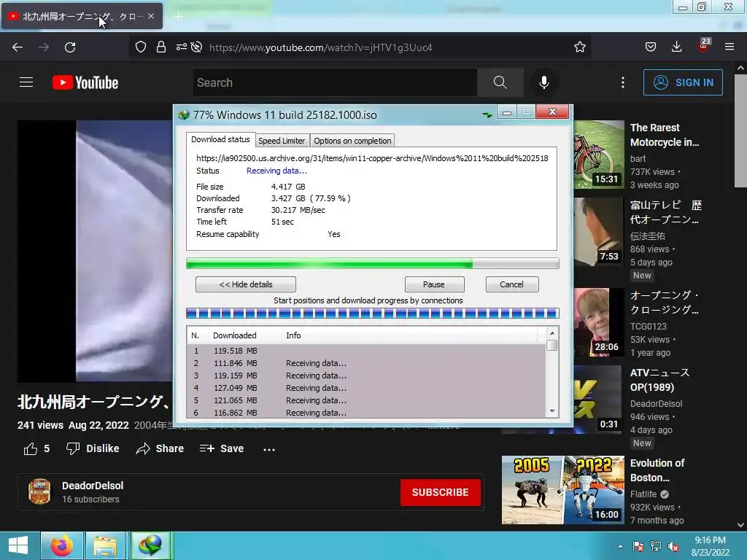The width and height of the screenshot is (747, 560).
Task: Open the 28:06 オープニング・クロージング thumbnail
Action: click(599, 322)
